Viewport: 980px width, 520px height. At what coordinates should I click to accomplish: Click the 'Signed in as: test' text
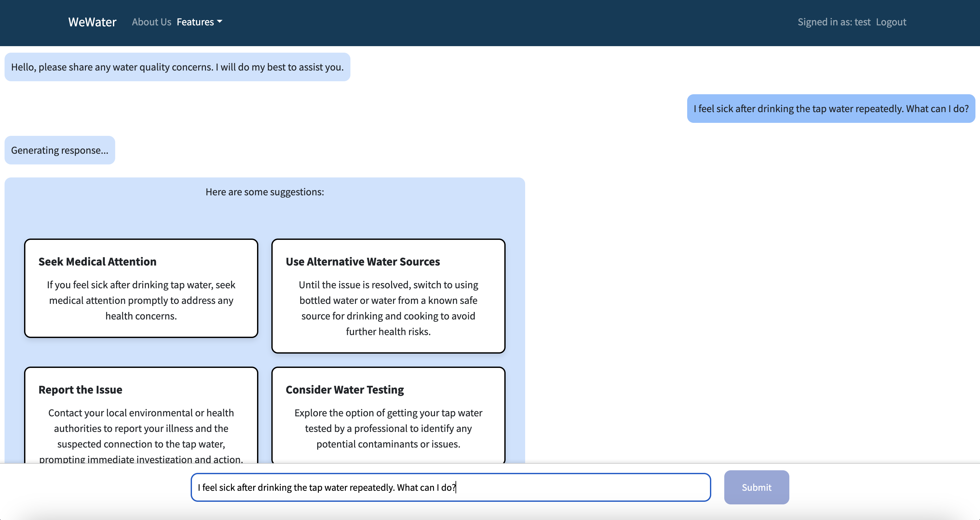click(x=834, y=22)
